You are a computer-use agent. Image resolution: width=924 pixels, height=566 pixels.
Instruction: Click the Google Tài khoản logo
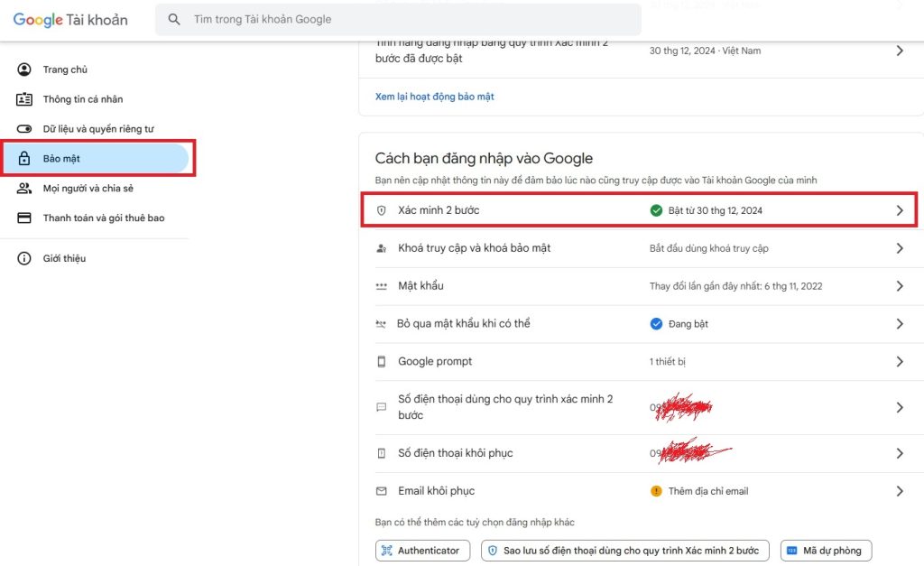coord(70,20)
